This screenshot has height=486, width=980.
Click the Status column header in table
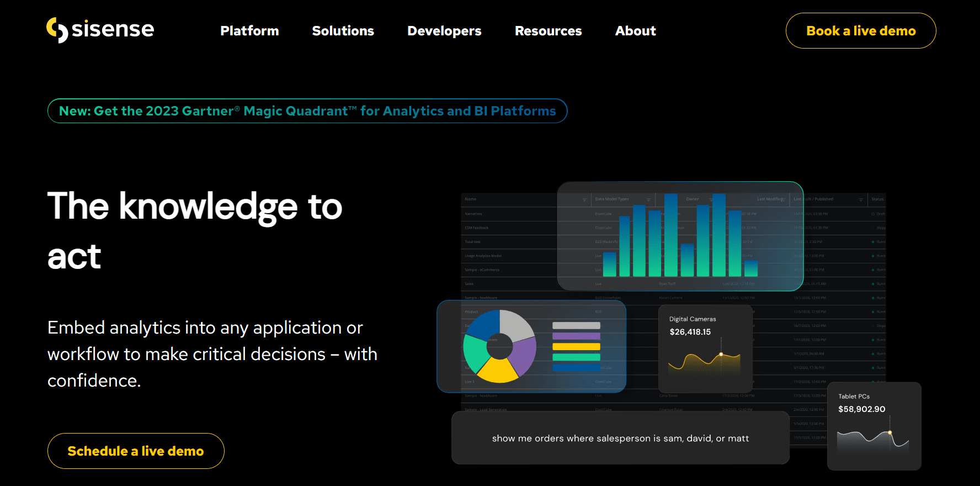[877, 199]
